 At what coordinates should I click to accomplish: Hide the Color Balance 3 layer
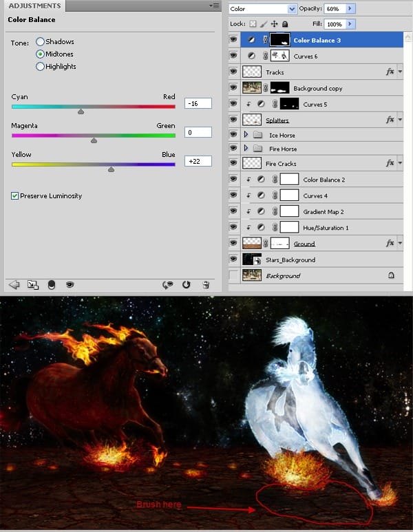(233, 39)
